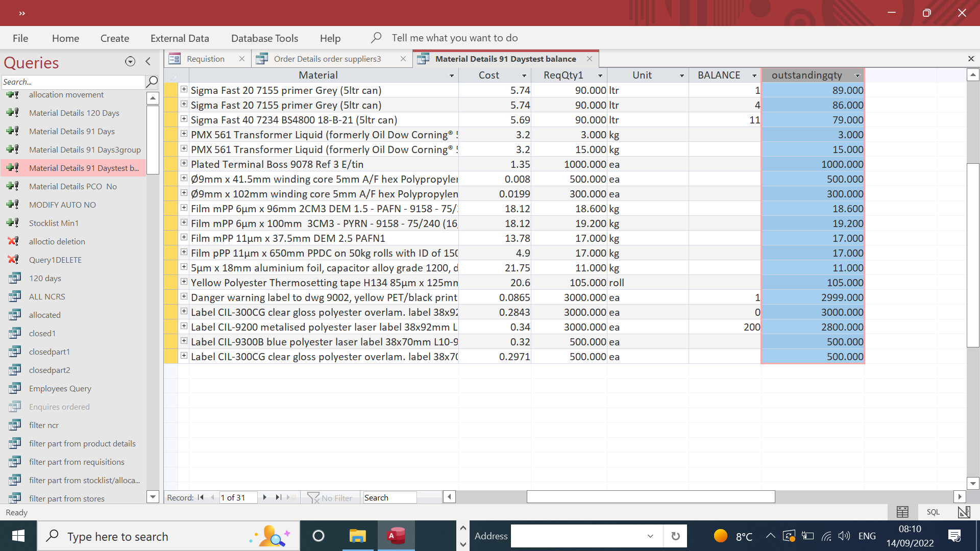The height and width of the screenshot is (551, 980).
Task: Open the Home ribbon tab
Action: pos(65,38)
